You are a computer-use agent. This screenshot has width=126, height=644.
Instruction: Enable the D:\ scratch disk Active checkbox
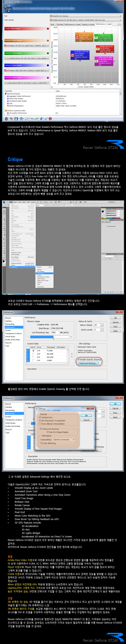[x=33, y=354]
